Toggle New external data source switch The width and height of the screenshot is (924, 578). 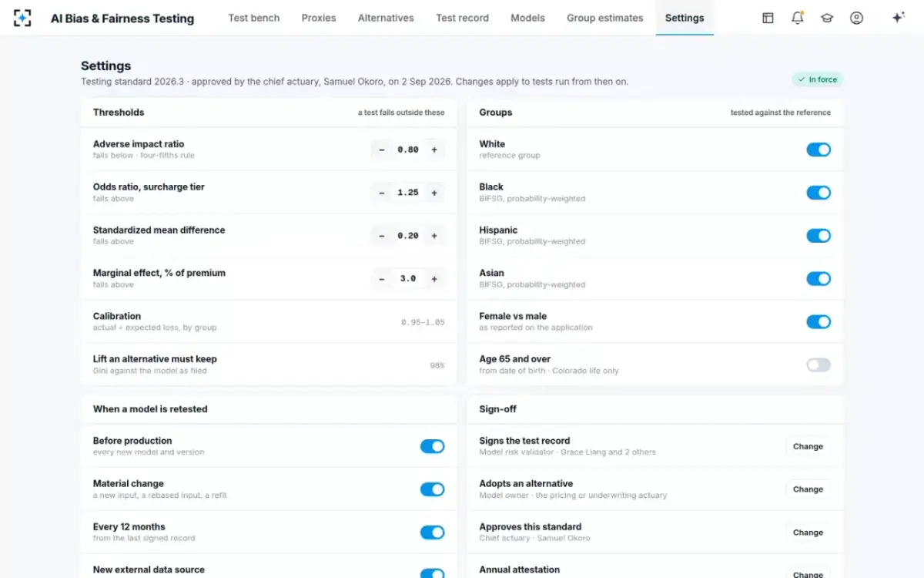(432, 573)
